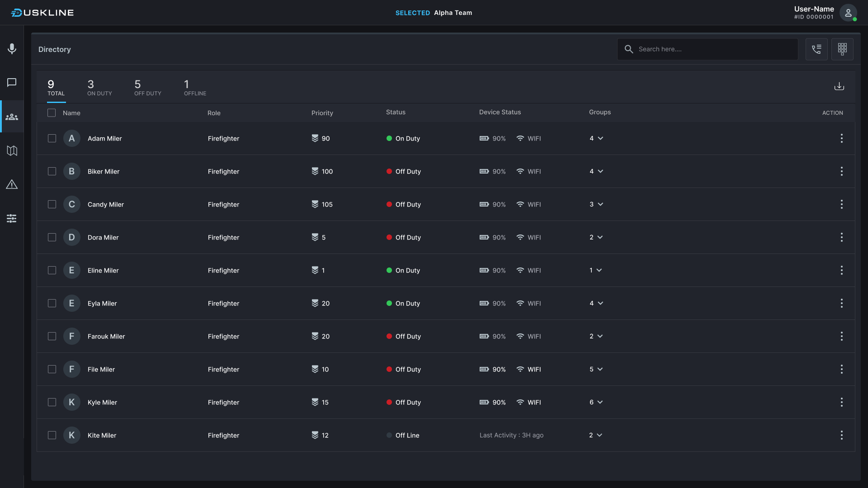Open action menu for Dora Miler
The image size is (868, 488).
pos(841,237)
